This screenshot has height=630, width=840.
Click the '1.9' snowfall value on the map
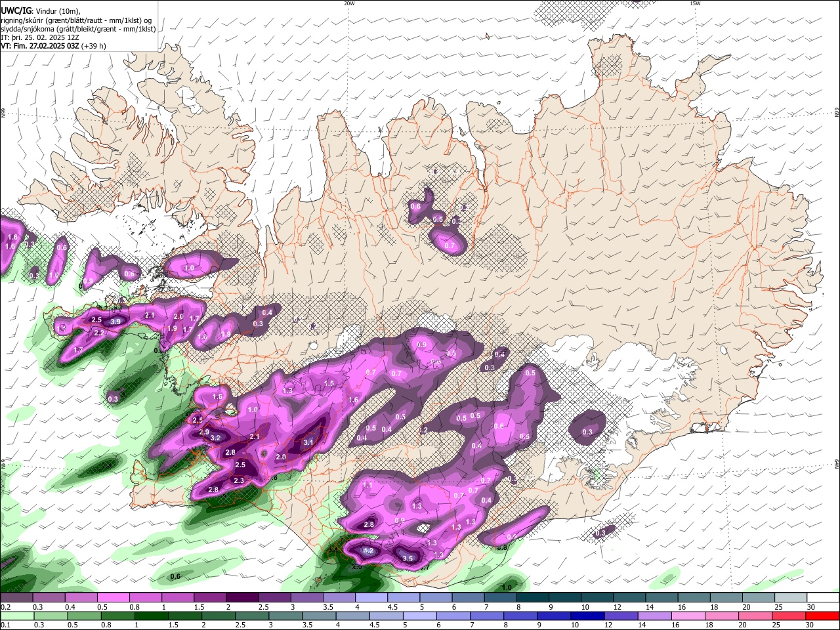click(x=172, y=328)
